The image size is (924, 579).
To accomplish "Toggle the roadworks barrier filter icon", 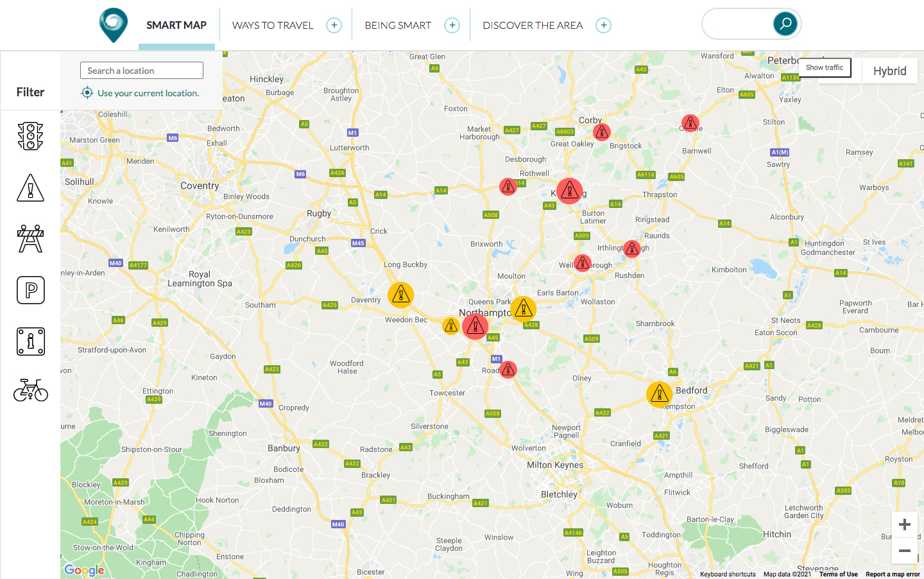I will [x=30, y=239].
